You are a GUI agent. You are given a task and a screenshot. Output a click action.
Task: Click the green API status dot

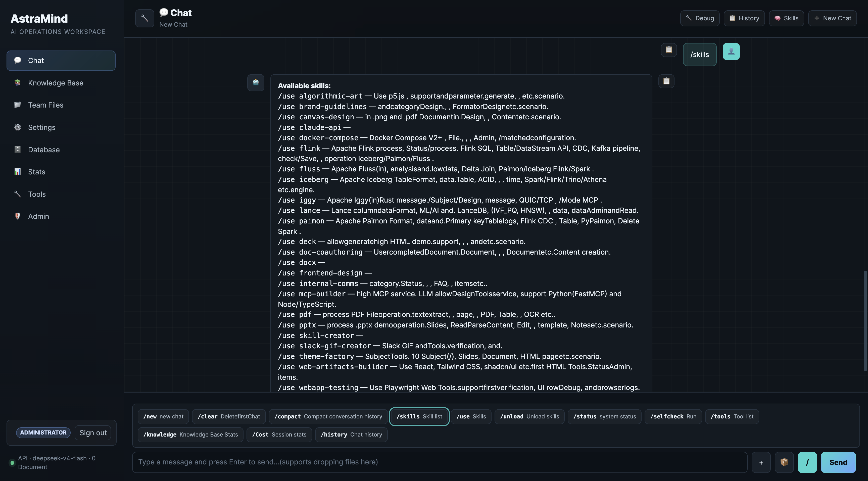(13, 462)
